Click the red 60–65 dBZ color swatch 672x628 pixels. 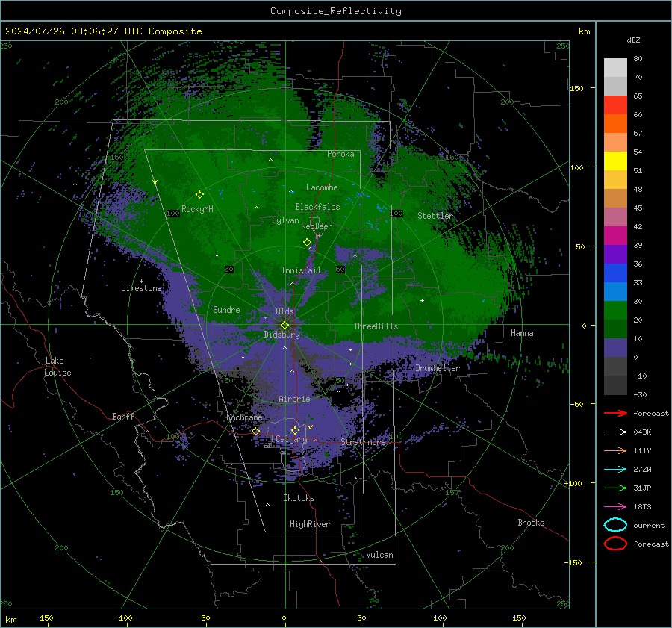(615, 105)
